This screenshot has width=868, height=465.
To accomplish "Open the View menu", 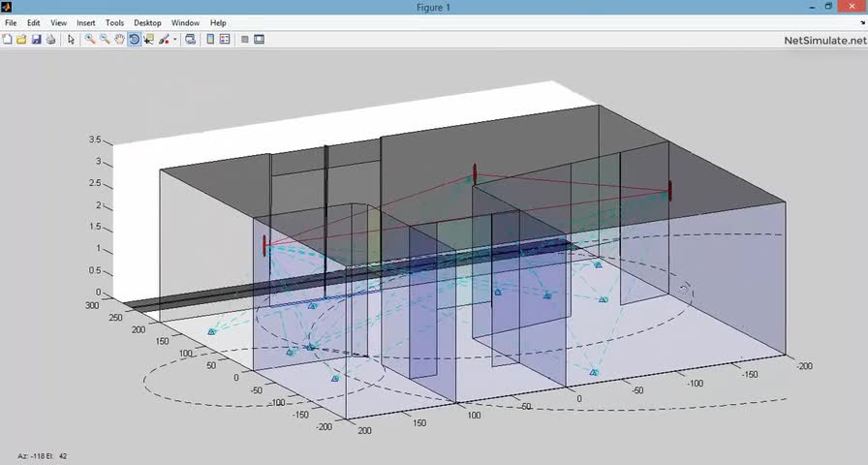I will click(59, 22).
